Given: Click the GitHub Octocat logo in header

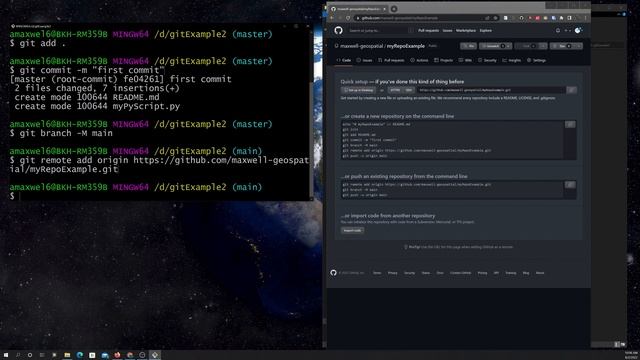Looking at the screenshot, I should click(x=338, y=30).
